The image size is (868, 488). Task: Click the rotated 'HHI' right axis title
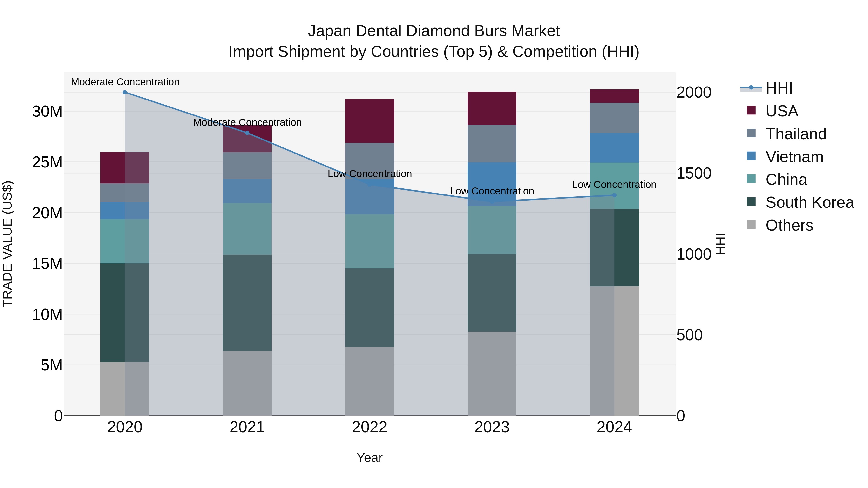tap(720, 244)
